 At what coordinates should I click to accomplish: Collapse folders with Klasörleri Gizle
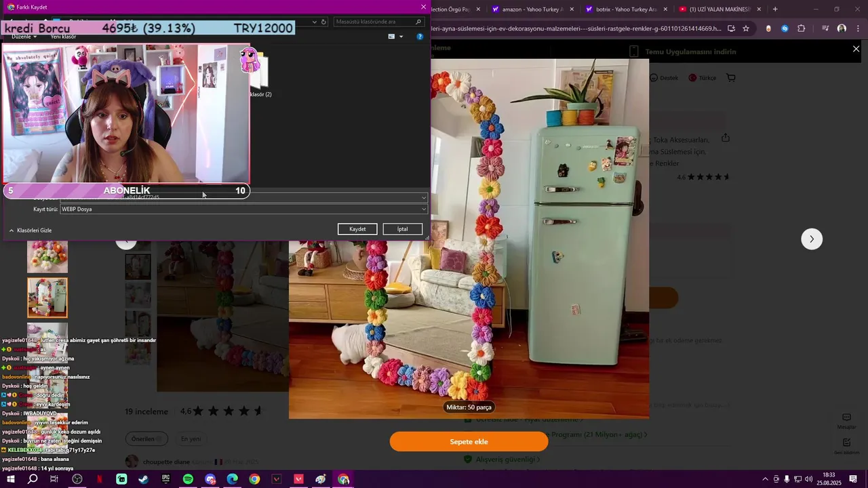[x=31, y=230]
